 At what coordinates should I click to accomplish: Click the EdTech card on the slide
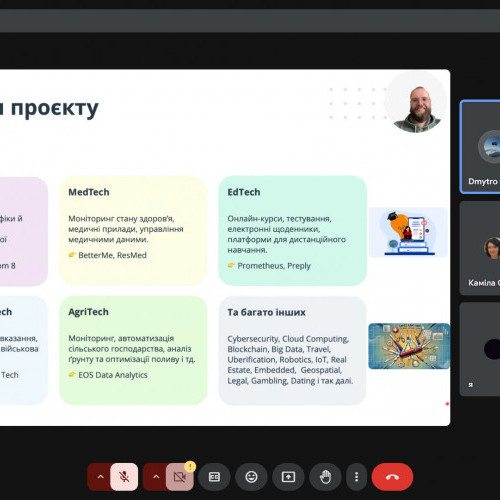click(293, 231)
